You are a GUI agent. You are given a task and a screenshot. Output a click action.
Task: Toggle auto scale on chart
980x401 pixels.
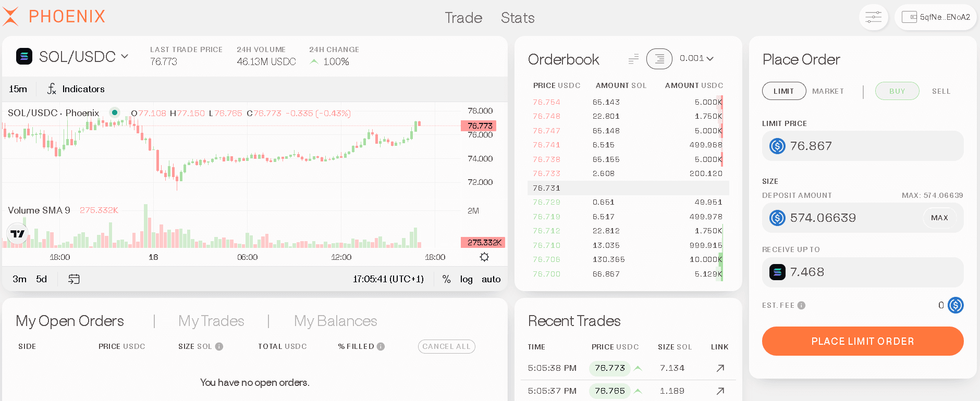tap(491, 279)
